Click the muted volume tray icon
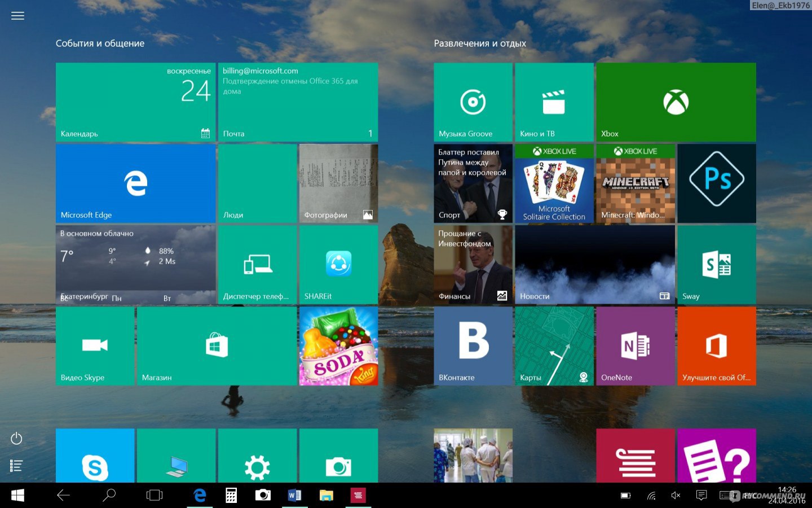 pyautogui.click(x=676, y=496)
